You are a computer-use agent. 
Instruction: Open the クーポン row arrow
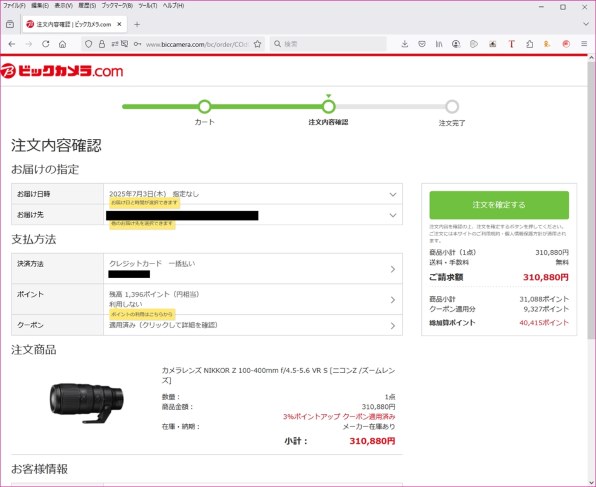click(x=393, y=326)
